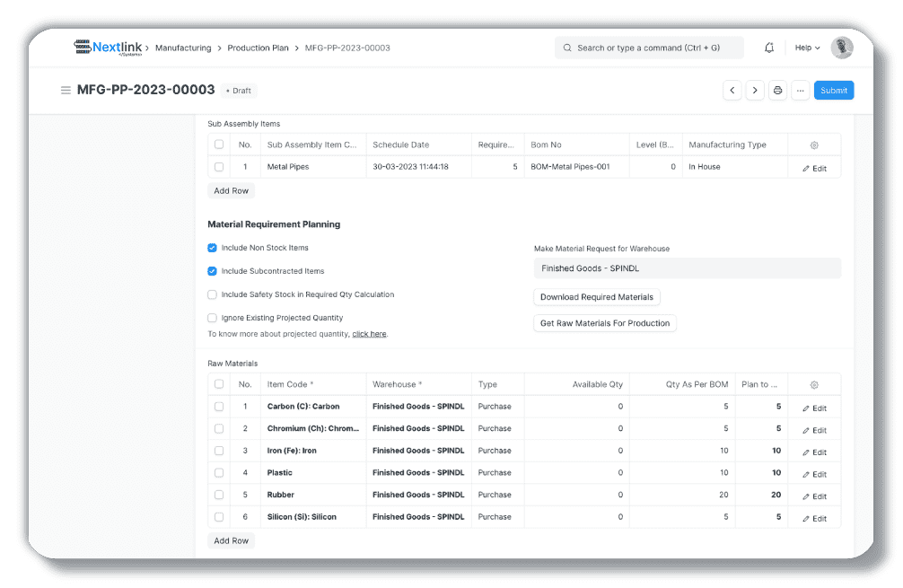Open Make Material Request for Warehouse field
Viewport: 903px width, 588px height.
tap(687, 268)
